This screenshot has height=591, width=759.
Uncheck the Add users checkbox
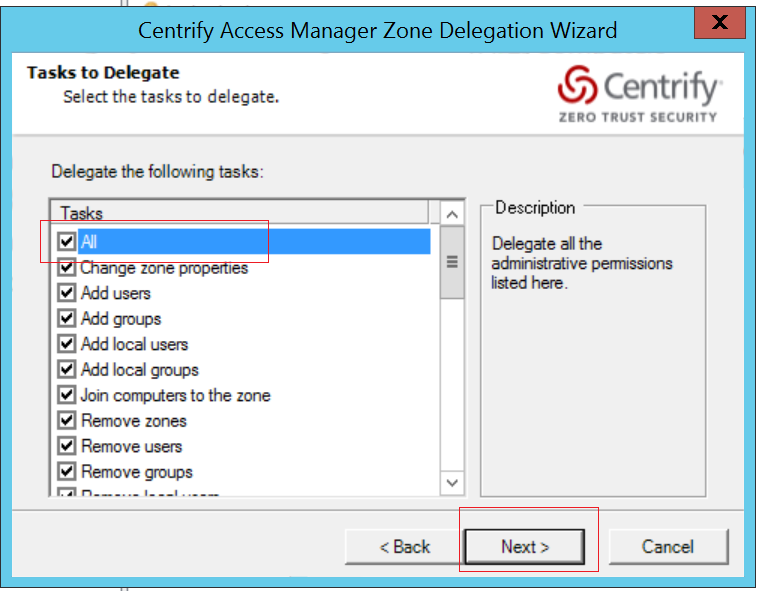[x=67, y=293]
